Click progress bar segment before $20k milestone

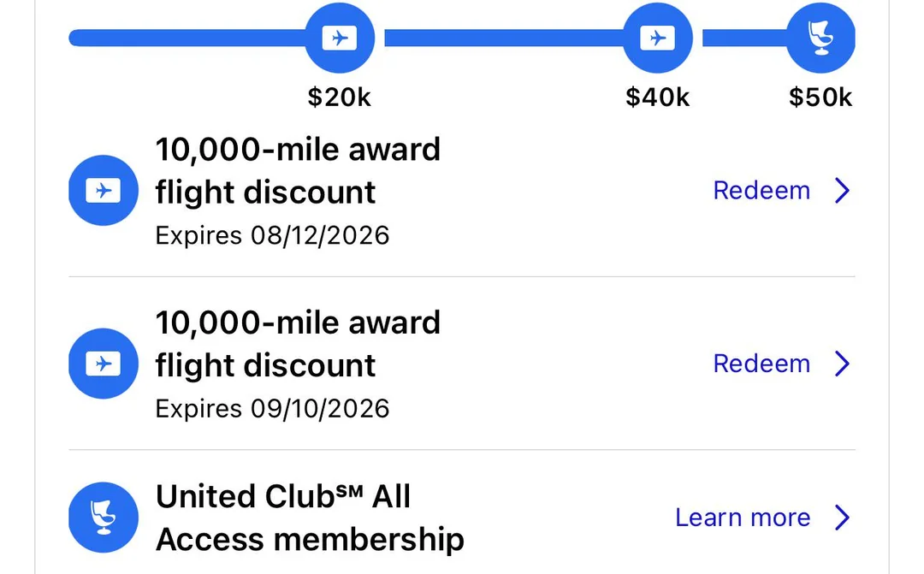tap(187, 38)
